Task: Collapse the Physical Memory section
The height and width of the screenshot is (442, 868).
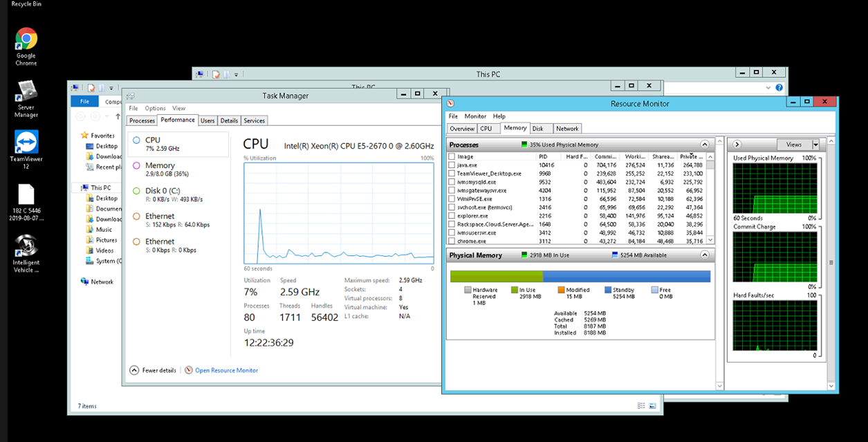Action: coord(705,255)
